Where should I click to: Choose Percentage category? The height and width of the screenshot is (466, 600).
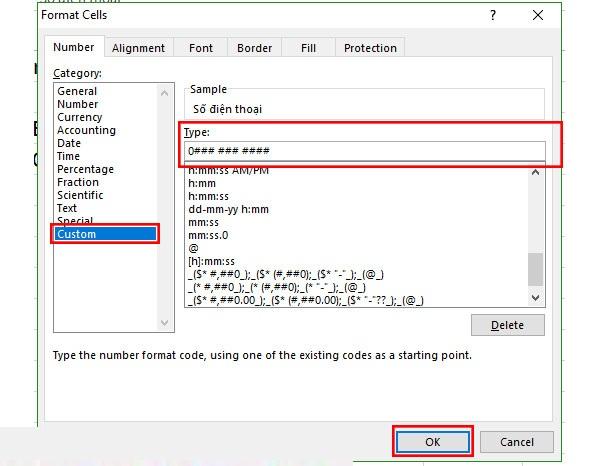coord(85,169)
